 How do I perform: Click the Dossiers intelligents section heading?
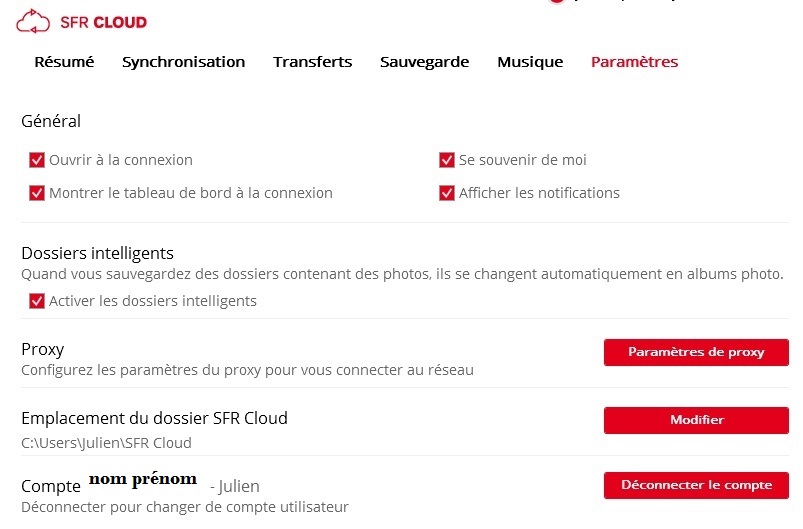click(97, 253)
